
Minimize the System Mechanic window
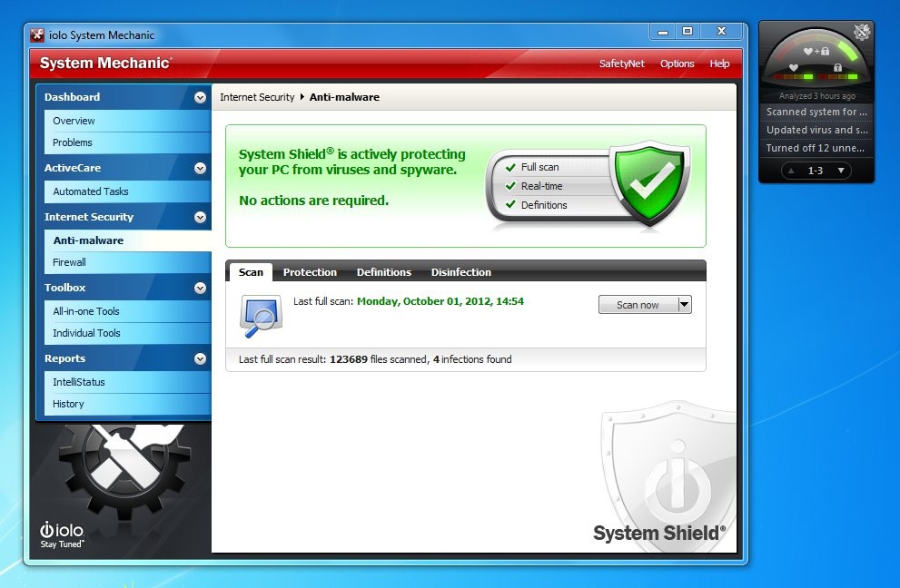click(662, 32)
